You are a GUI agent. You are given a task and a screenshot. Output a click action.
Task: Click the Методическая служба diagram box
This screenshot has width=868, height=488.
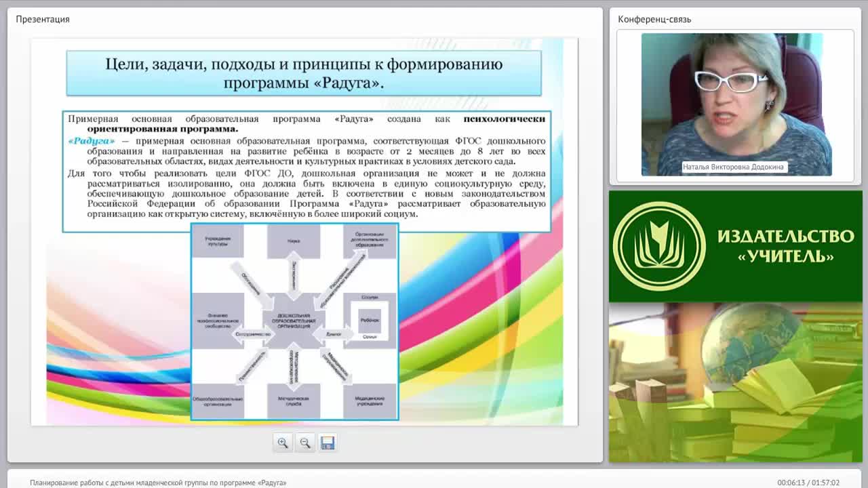(x=293, y=401)
